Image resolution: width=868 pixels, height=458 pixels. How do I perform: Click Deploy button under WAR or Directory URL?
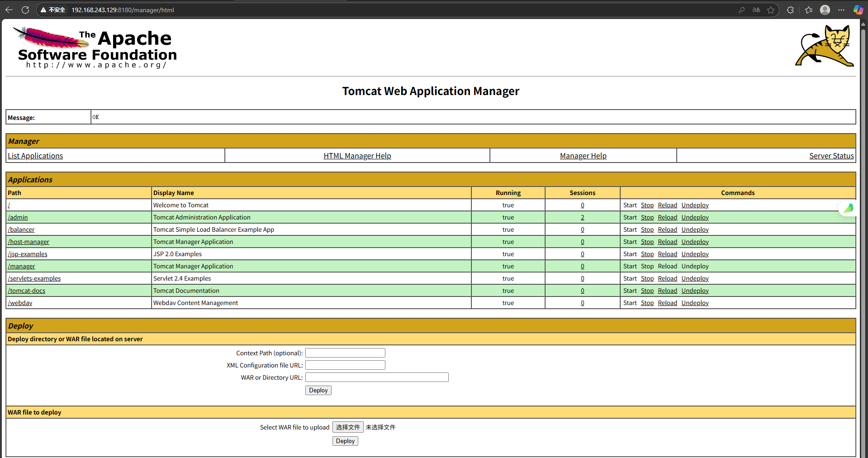tap(318, 390)
